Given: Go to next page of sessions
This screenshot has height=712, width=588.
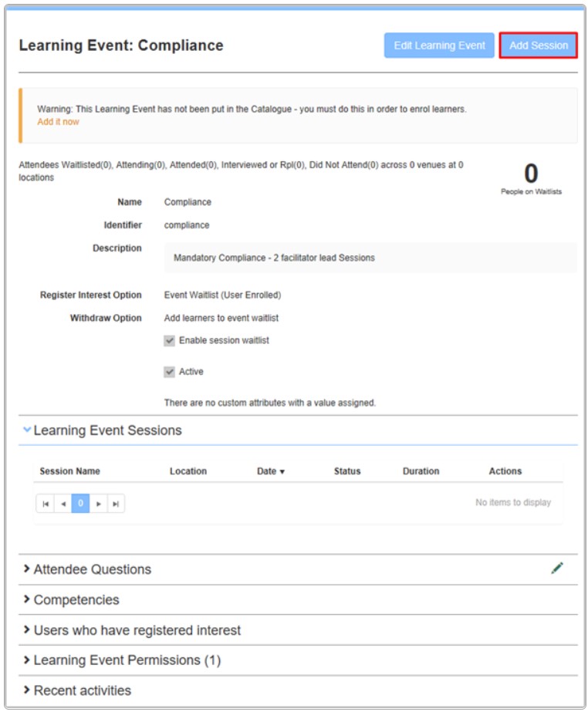Looking at the screenshot, I should point(98,504).
